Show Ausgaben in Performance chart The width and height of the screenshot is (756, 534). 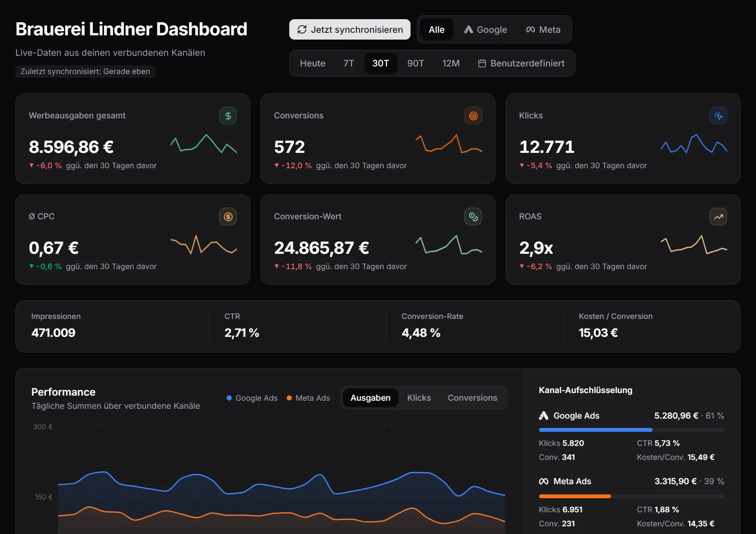(x=370, y=398)
